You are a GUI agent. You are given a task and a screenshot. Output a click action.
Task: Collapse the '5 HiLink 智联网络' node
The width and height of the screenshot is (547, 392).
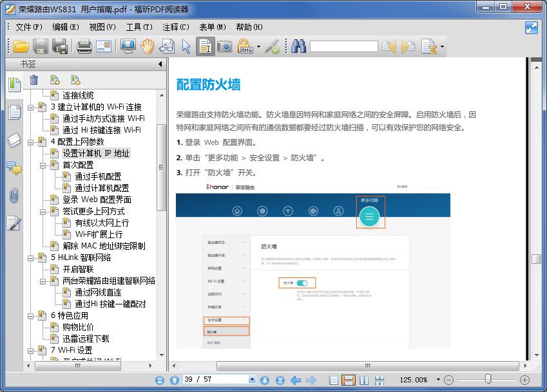(31, 258)
